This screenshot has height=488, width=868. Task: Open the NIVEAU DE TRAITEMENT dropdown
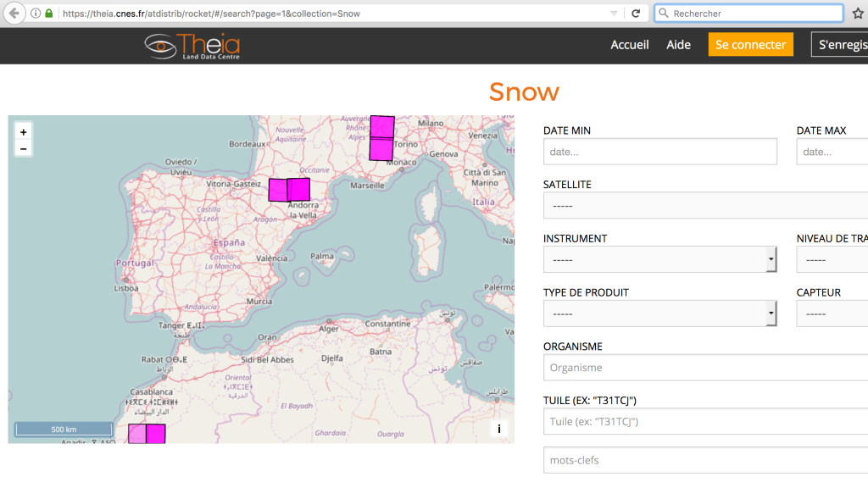[x=832, y=259]
